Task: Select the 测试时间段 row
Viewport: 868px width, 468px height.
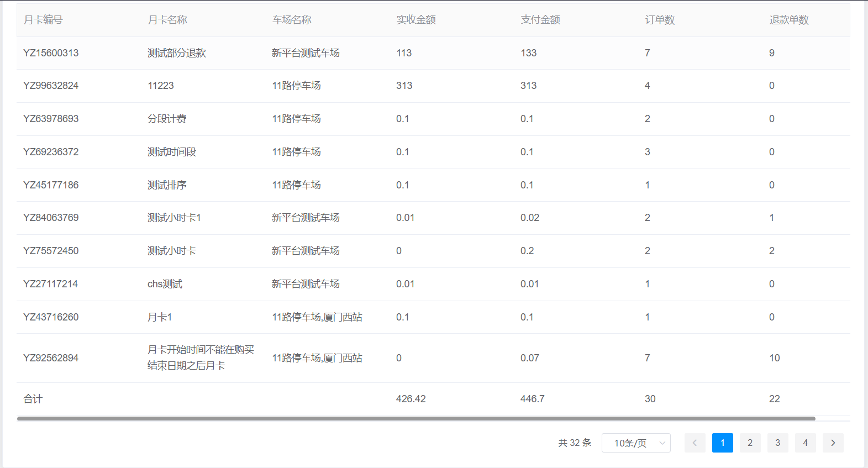Action: click(172, 152)
